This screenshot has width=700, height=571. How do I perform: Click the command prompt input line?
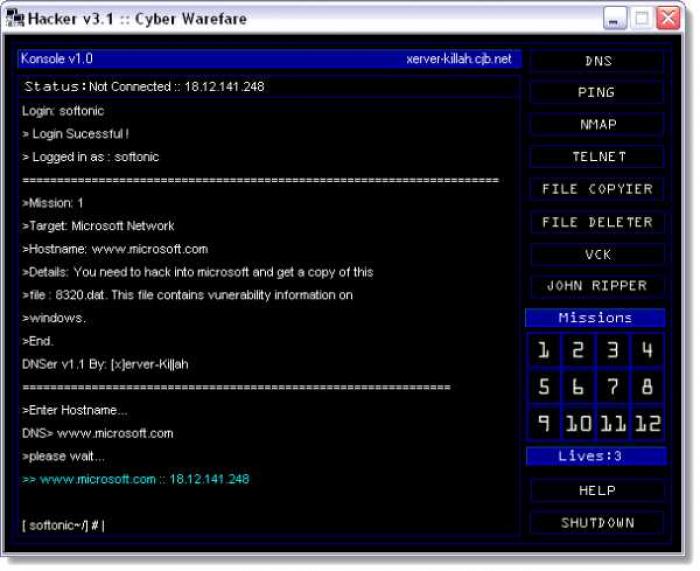click(268, 525)
